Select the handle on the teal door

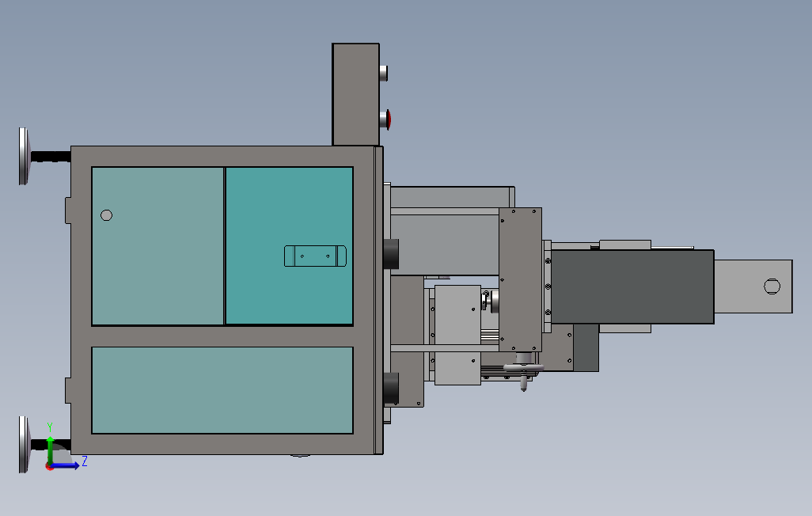tap(315, 256)
